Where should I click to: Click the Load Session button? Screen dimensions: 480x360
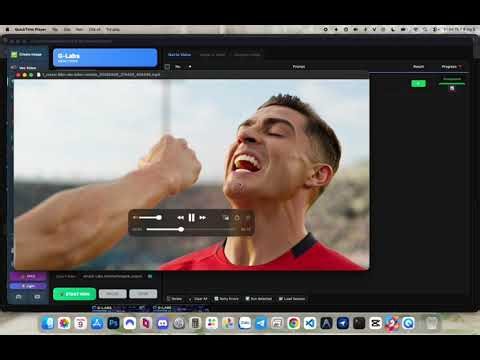[292, 299]
